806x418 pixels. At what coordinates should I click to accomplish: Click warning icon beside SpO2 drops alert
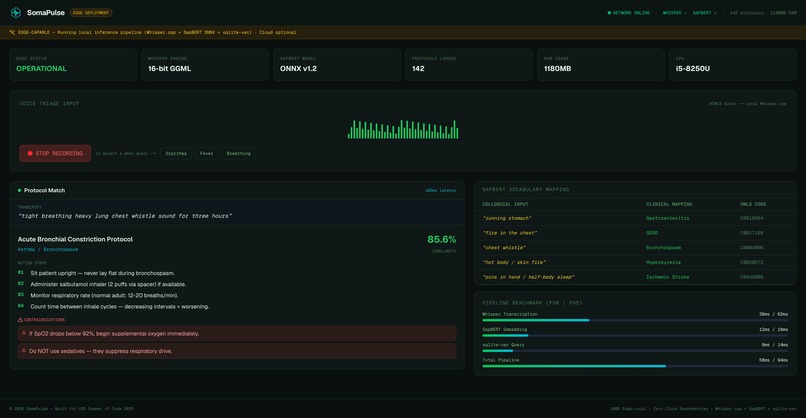[x=24, y=333]
